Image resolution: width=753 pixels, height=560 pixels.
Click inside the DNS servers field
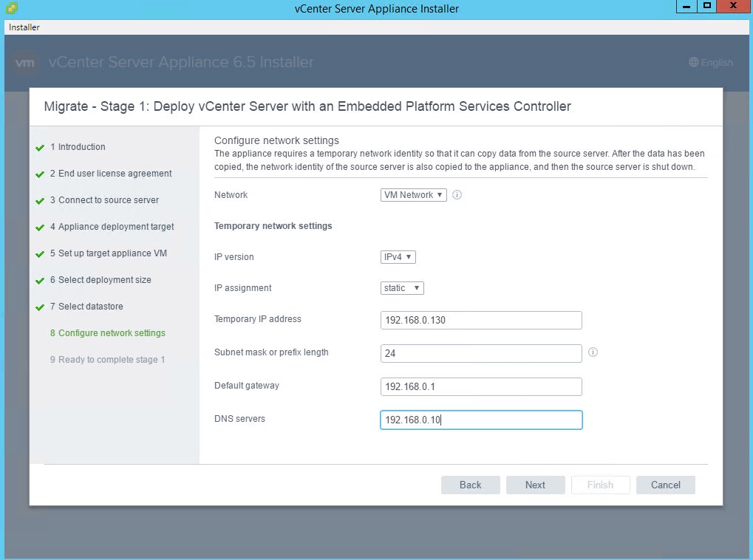tap(481, 420)
